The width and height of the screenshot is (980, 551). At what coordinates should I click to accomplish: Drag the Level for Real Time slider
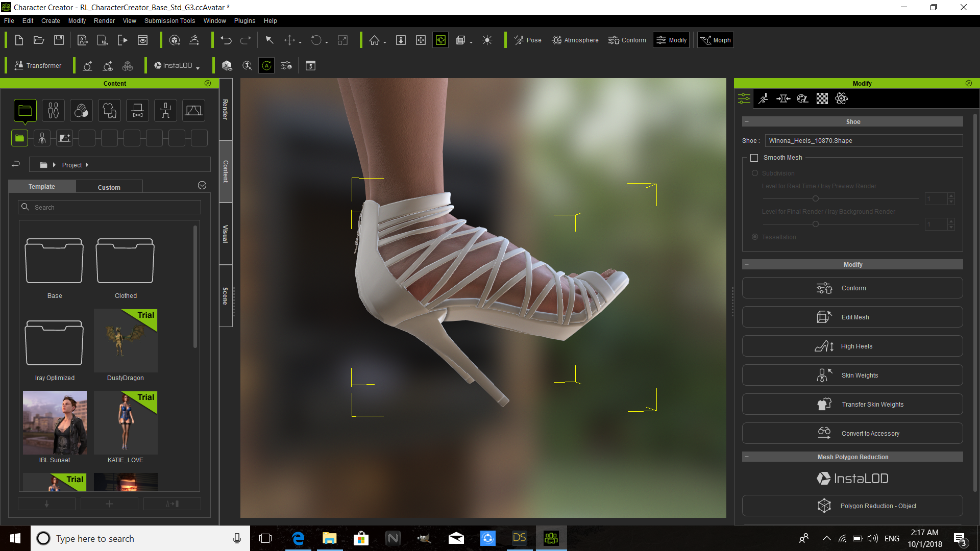(815, 198)
